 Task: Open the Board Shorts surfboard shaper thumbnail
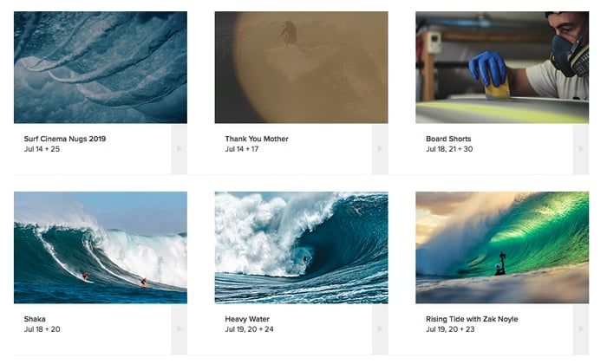502,68
